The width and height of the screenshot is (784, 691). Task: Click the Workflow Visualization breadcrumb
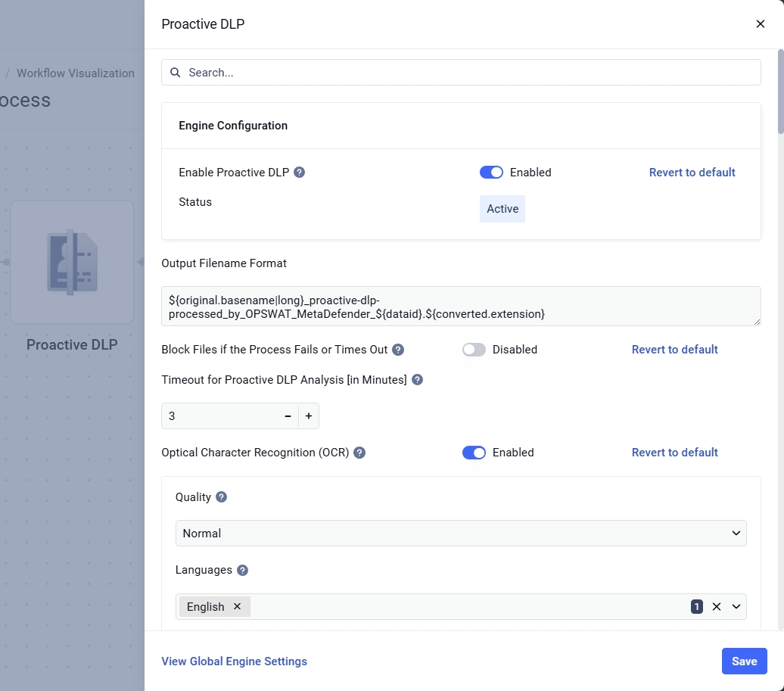point(76,73)
